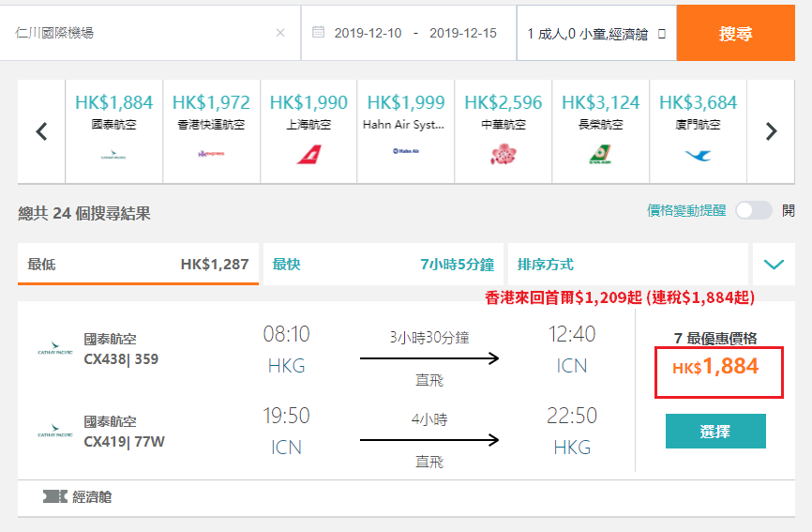812x532 pixels.
Task: Open the calendar icon date picker
Action: [319, 33]
